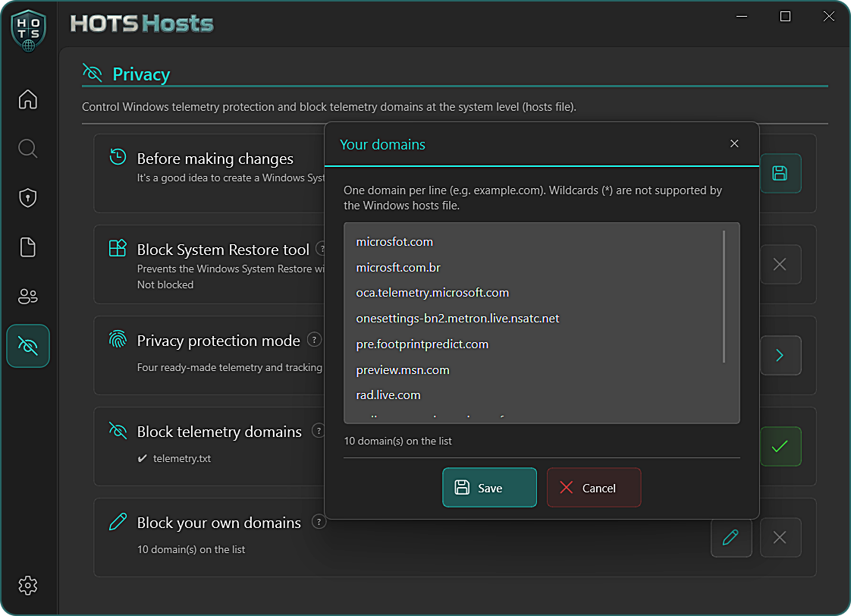Select microsfot.com line

click(x=394, y=242)
